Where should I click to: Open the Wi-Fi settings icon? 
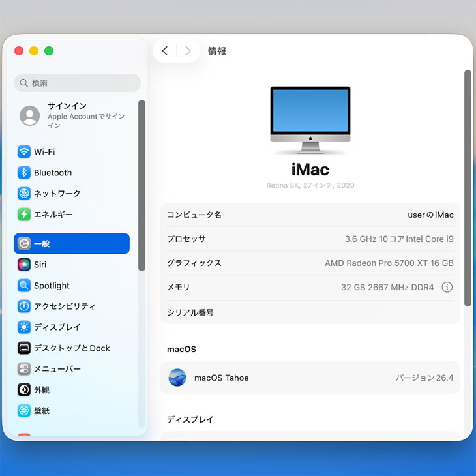coord(24,152)
